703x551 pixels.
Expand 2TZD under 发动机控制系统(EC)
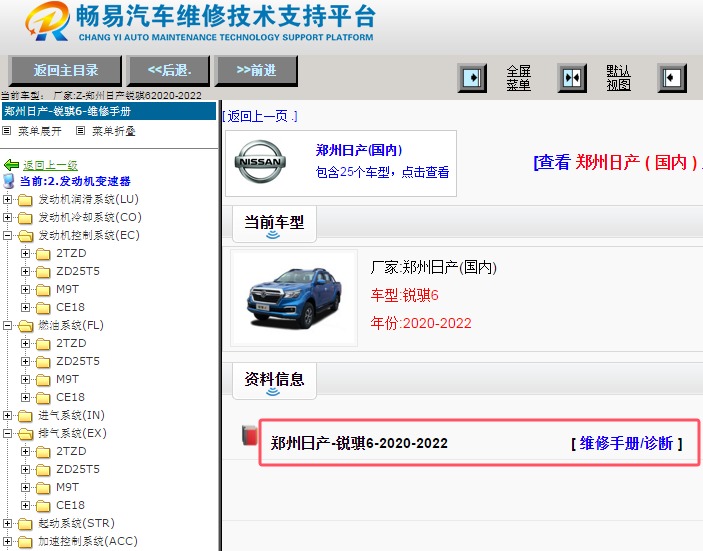click(26, 253)
